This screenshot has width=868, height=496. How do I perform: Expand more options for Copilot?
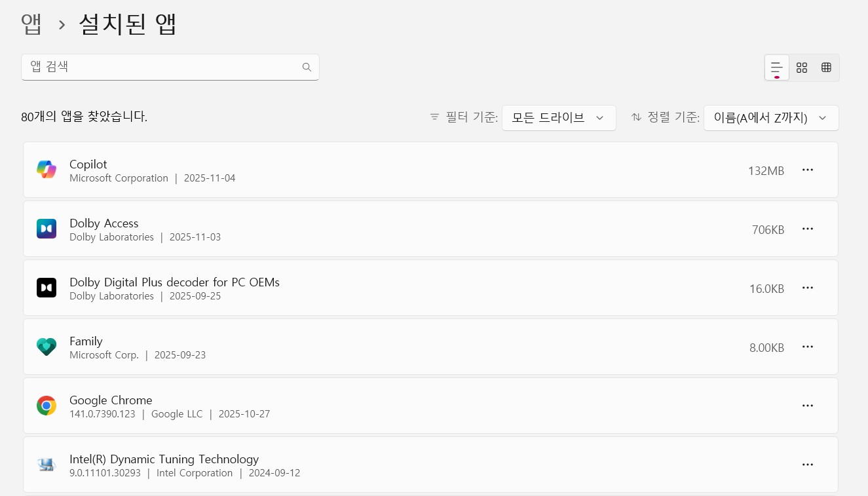(807, 169)
